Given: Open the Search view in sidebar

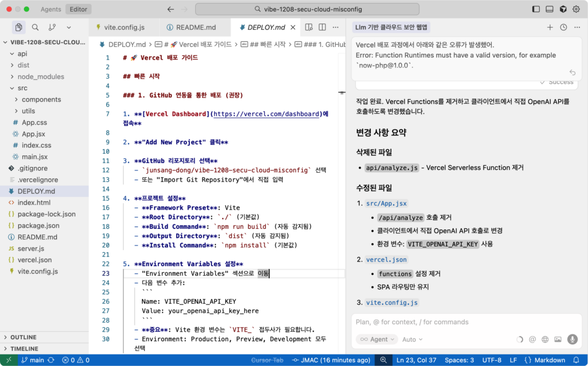Looking at the screenshot, I should click(35, 27).
